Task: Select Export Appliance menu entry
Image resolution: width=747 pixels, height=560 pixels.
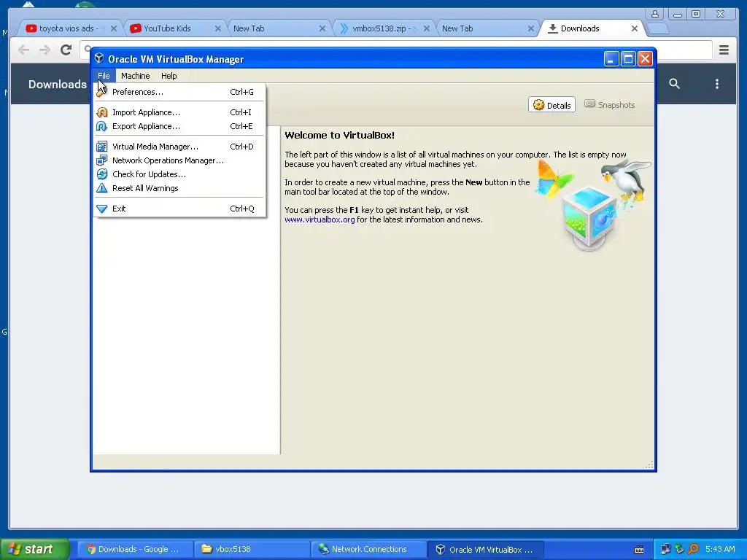Action: (179, 126)
